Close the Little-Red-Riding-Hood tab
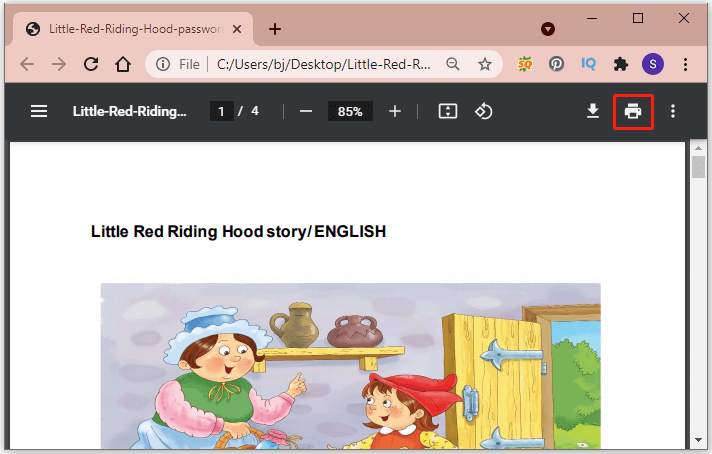The height and width of the screenshot is (454, 712). pos(237,30)
